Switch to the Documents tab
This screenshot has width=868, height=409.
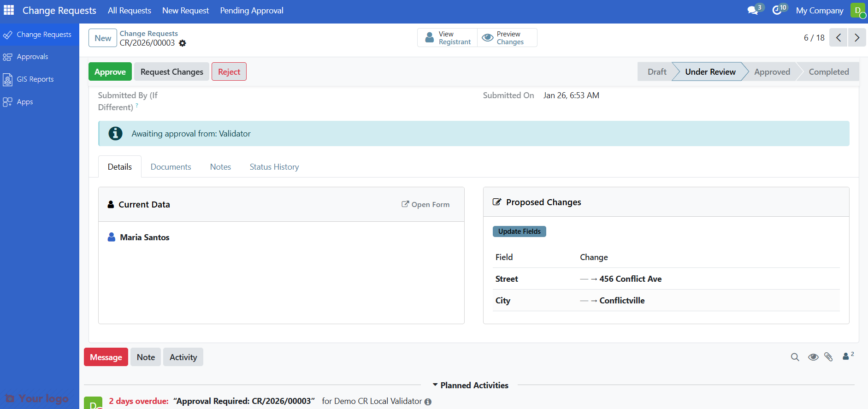pyautogui.click(x=171, y=167)
